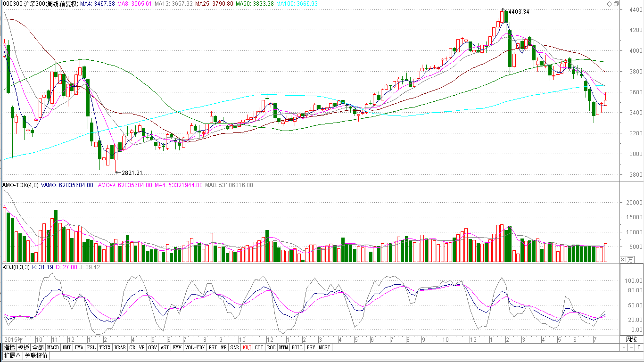The image size is (644, 362).
Task: Click the 4400 price axis label
Action: 635,9
